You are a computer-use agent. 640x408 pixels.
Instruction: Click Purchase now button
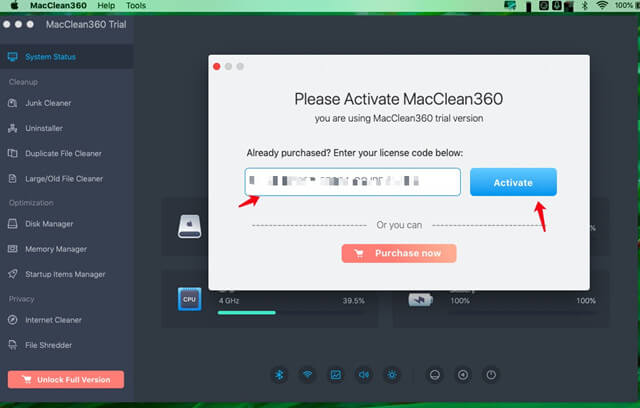pyautogui.click(x=399, y=253)
